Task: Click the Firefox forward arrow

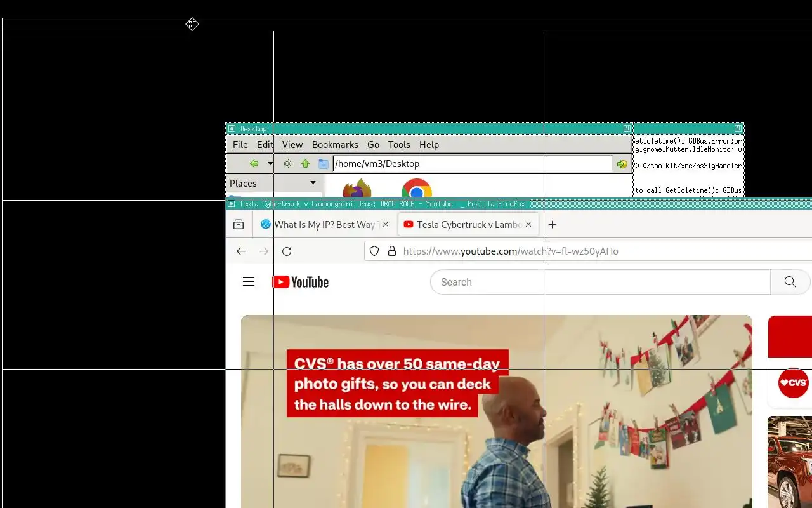Action: pos(264,251)
